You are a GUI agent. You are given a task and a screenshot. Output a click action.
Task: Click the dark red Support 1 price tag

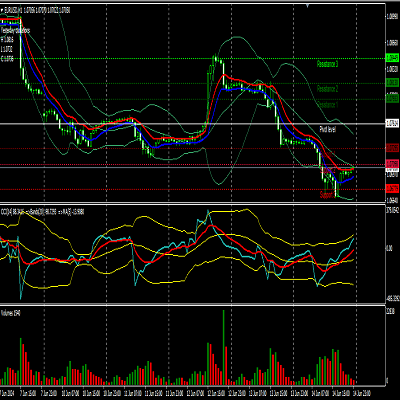[x=392, y=148]
